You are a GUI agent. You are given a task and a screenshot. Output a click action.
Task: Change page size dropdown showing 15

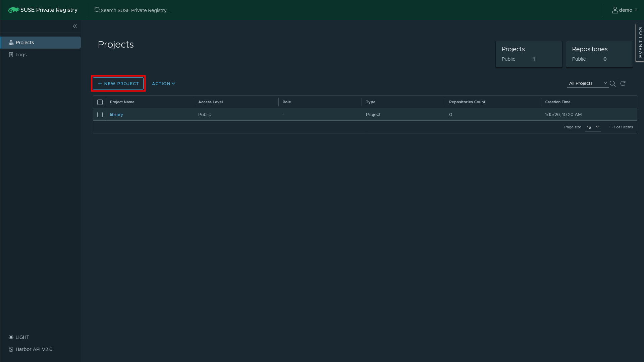(593, 127)
